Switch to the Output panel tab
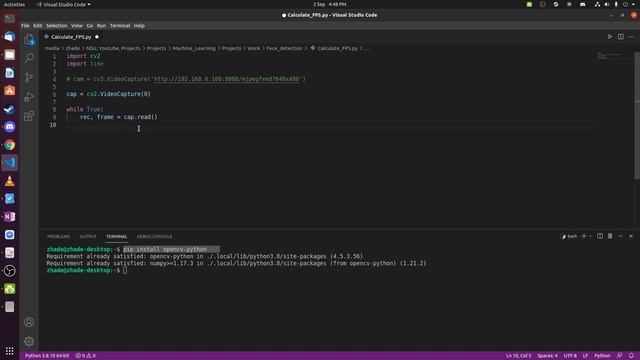 (x=88, y=236)
